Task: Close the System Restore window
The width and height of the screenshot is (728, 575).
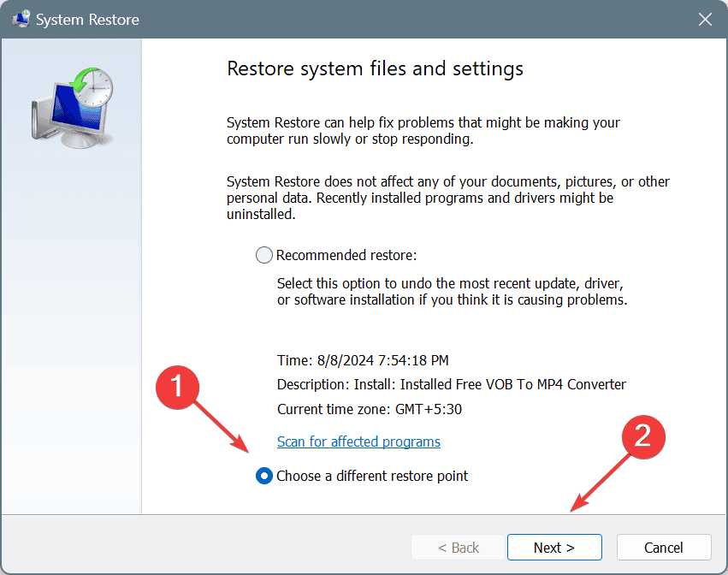Action: point(705,19)
